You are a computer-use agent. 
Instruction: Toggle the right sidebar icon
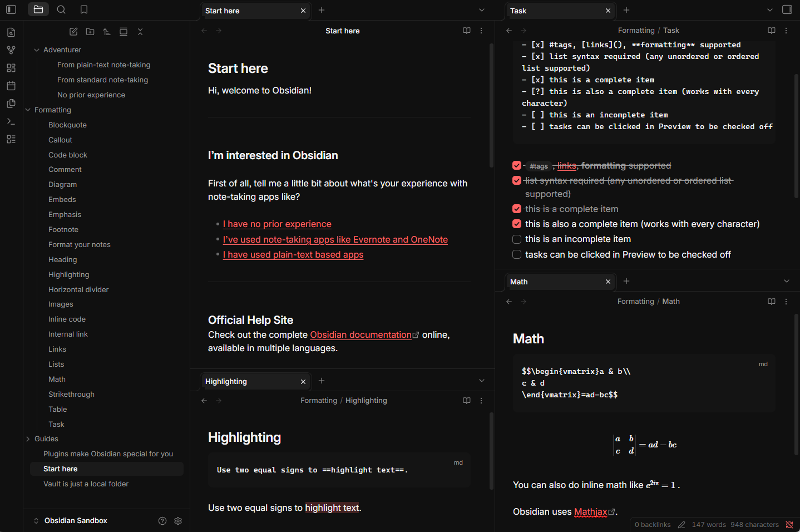pos(787,9)
